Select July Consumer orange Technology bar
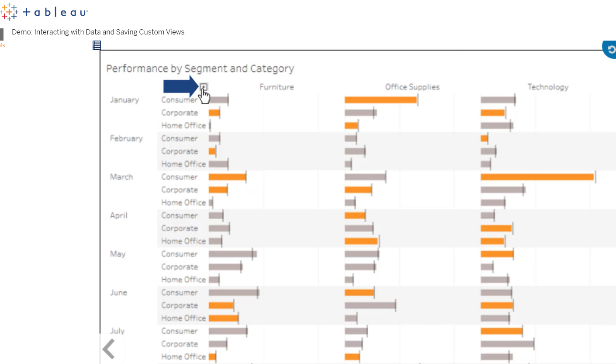Viewport: 616px width, 364px height. pos(502,331)
